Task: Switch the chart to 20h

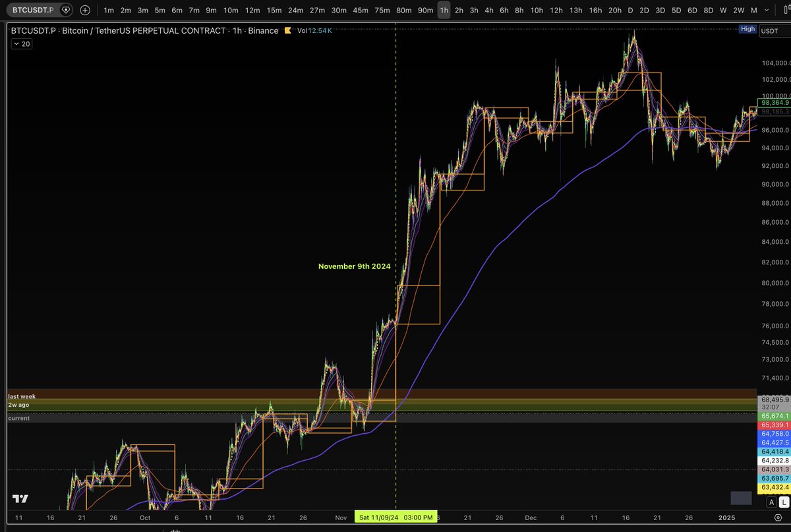Action: (x=615, y=11)
